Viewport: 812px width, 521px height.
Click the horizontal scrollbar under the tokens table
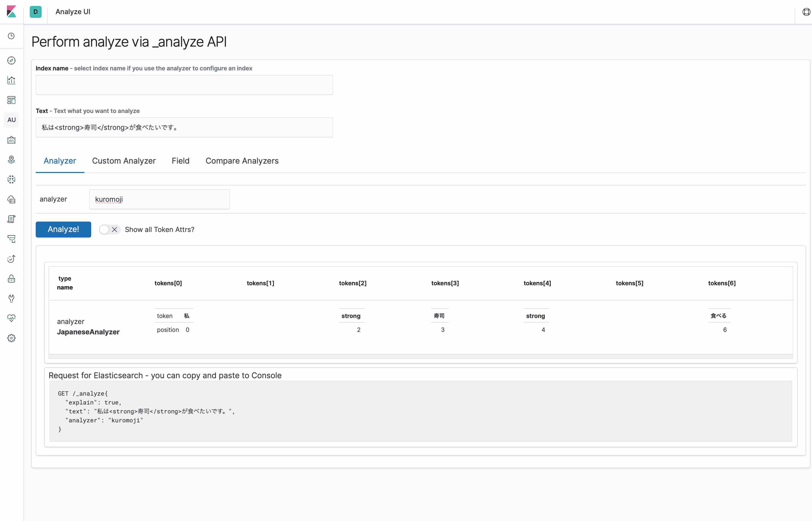point(421,356)
